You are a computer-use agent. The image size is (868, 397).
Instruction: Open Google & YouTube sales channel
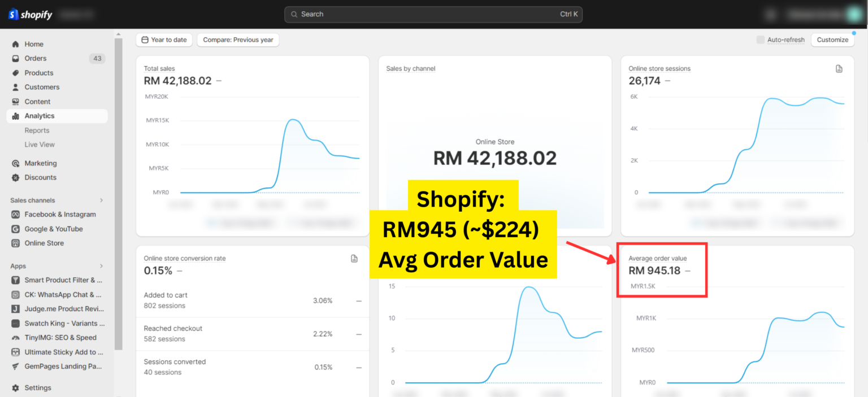coord(54,229)
